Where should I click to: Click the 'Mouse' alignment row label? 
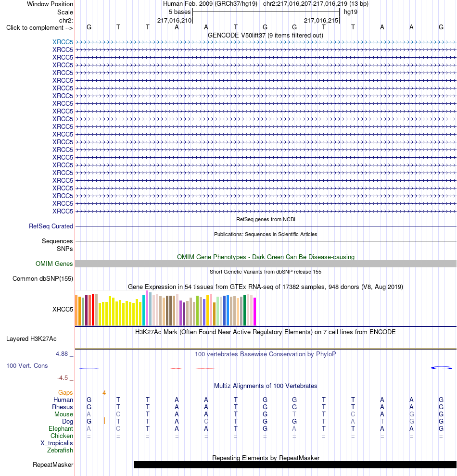63,414
